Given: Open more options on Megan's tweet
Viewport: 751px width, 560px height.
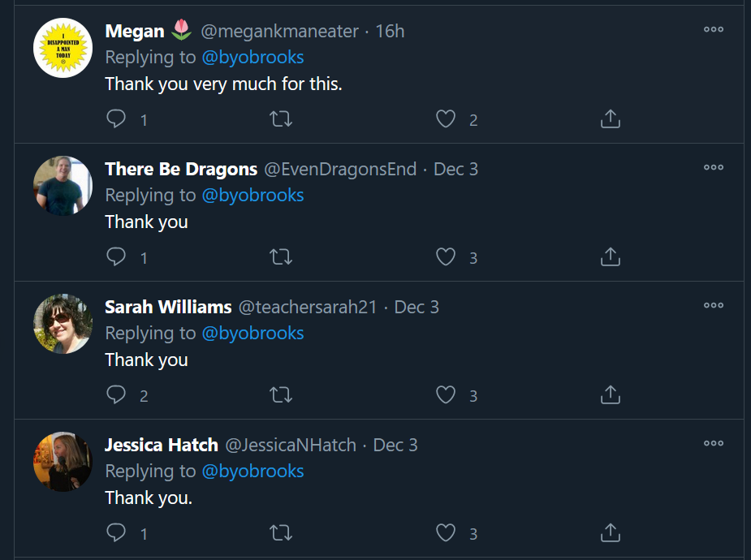Looking at the screenshot, I should click(713, 29).
